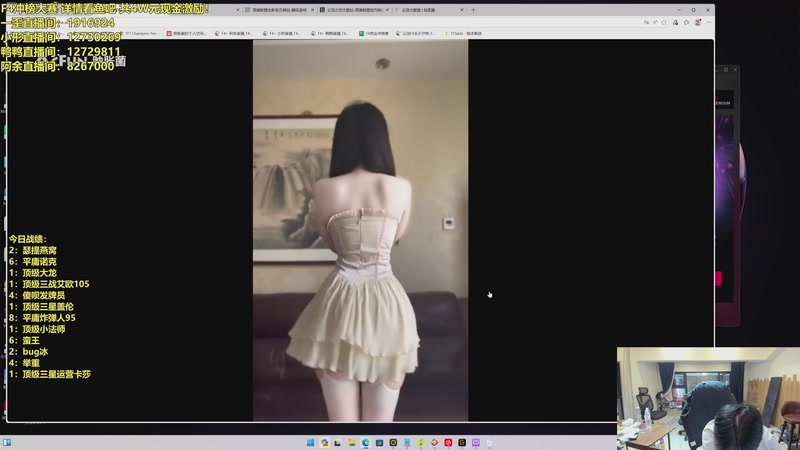
Task: Click the '阿余直播间: 8267000' overlay text
Action: pos(58,66)
